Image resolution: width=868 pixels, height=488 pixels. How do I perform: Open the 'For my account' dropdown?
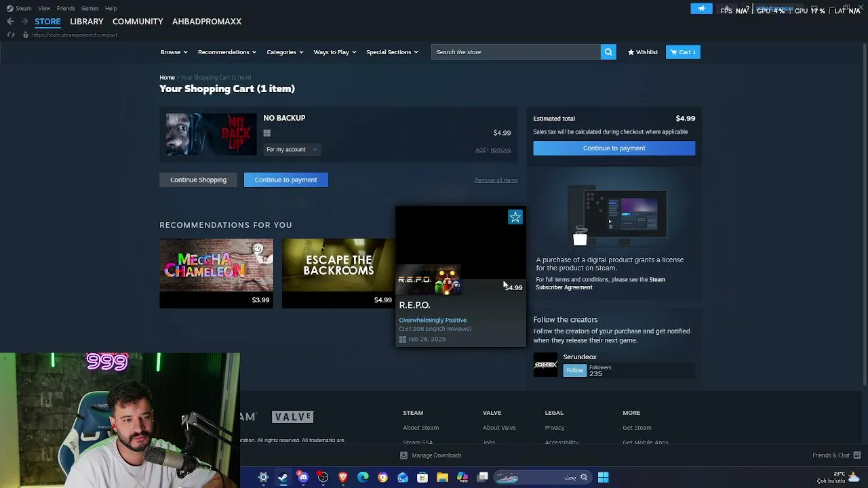(292, 150)
